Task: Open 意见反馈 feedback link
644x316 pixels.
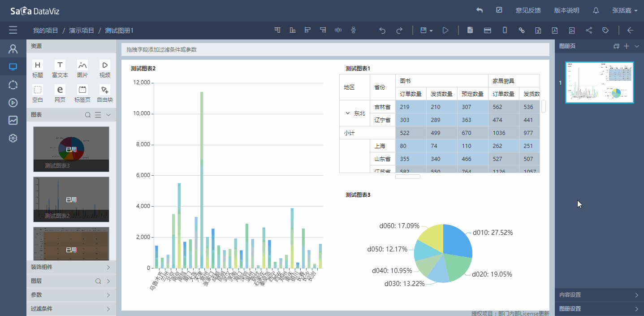Action: (x=528, y=10)
